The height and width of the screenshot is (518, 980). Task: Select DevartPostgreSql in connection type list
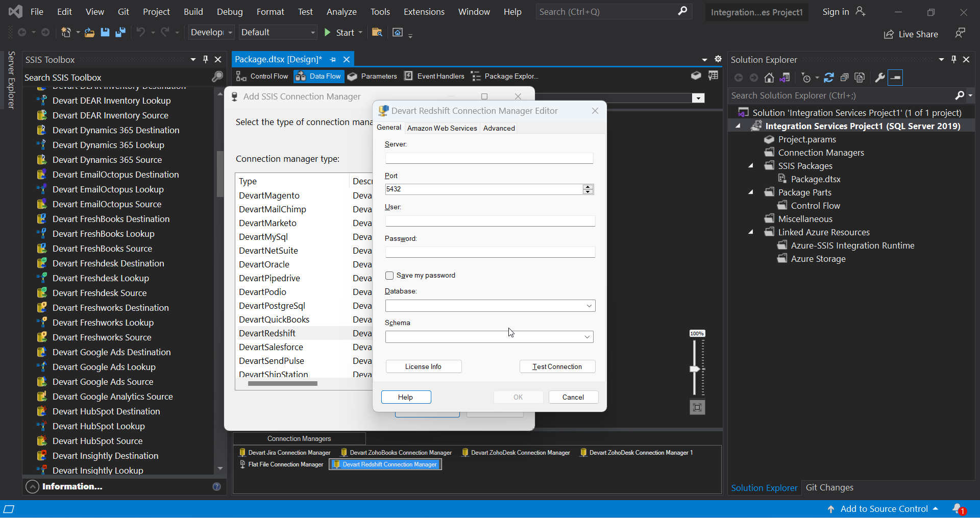(272, 306)
